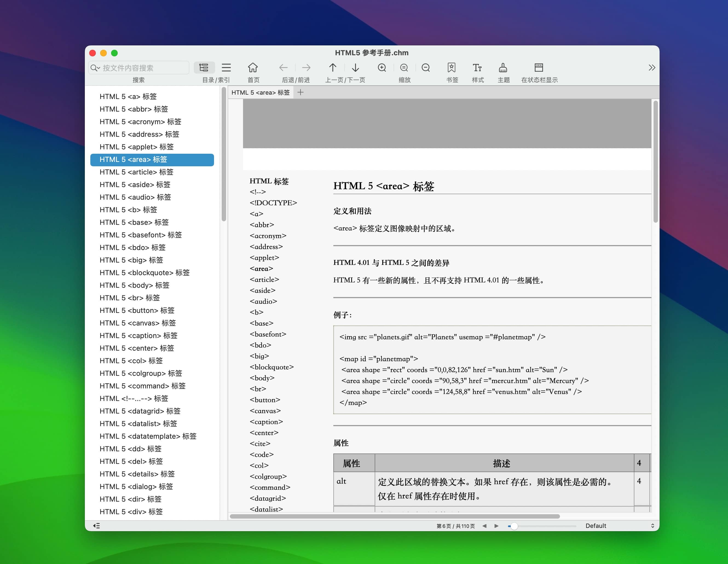Open HTML 5 <canvas> 标签 entry
Viewport: 728px width, 564px height.
click(152, 323)
